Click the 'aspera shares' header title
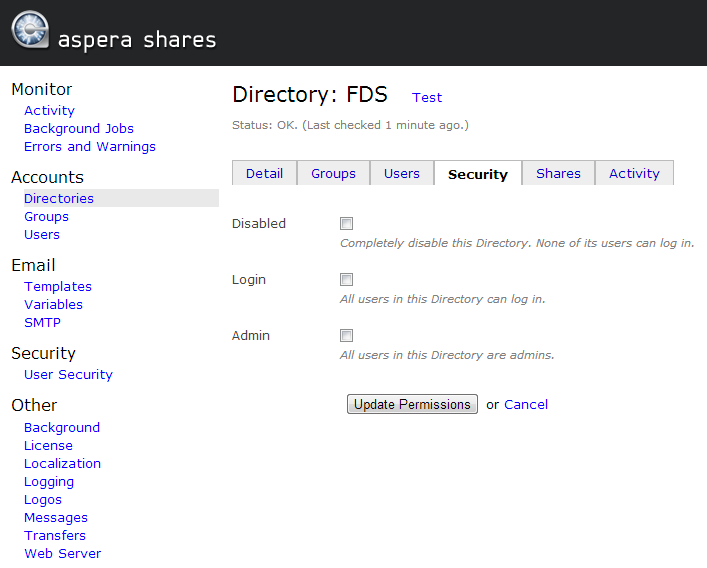The image size is (707, 568). (x=137, y=40)
